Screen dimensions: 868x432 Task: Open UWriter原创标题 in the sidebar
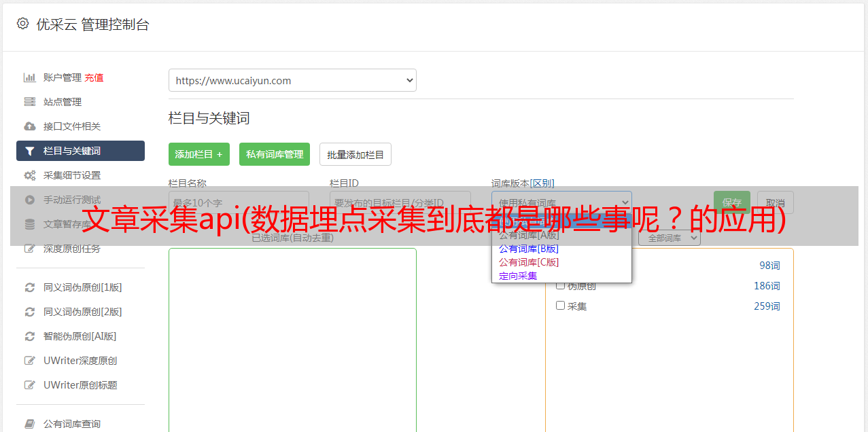pos(80,385)
